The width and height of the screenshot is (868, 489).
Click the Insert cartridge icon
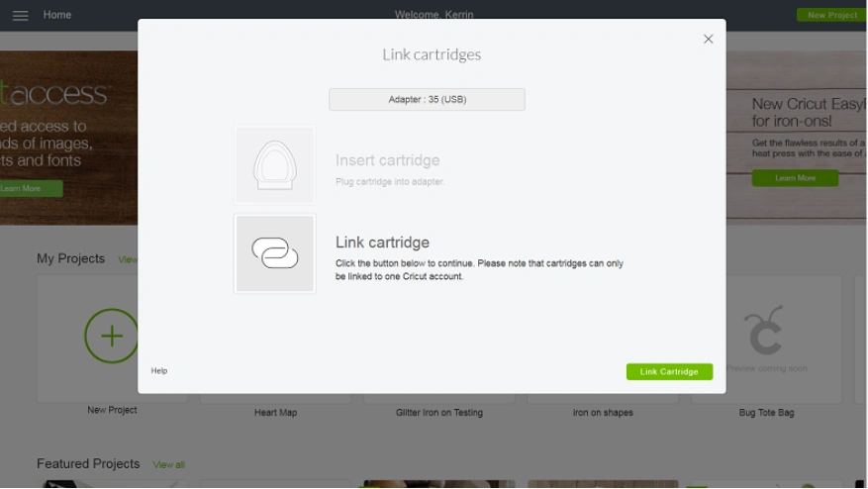[274, 165]
